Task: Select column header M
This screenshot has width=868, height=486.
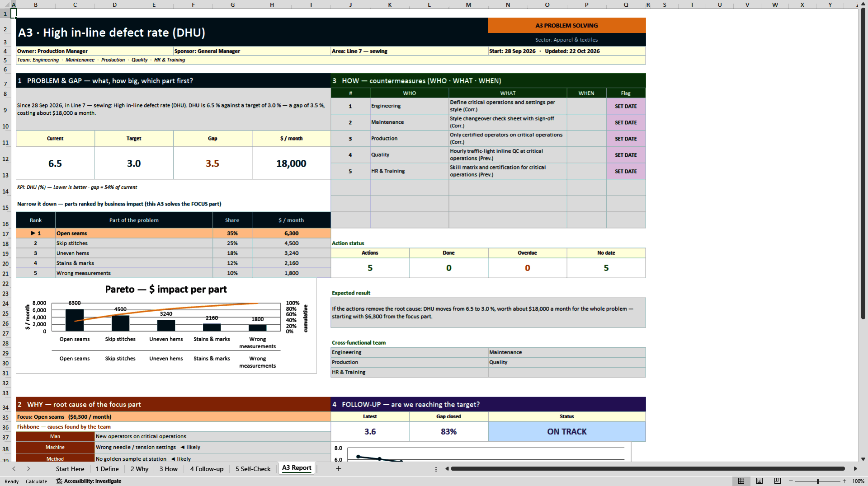Action: click(468, 5)
